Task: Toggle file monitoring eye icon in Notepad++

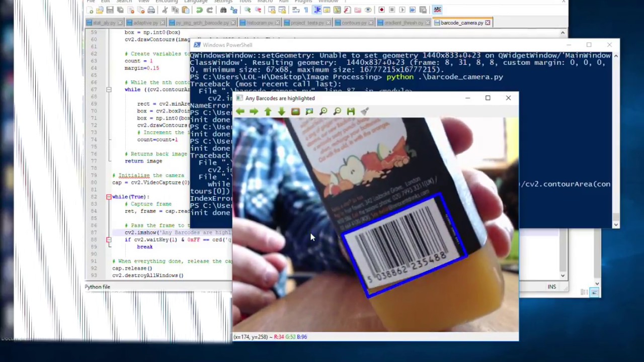Action: pyautogui.click(x=368, y=10)
